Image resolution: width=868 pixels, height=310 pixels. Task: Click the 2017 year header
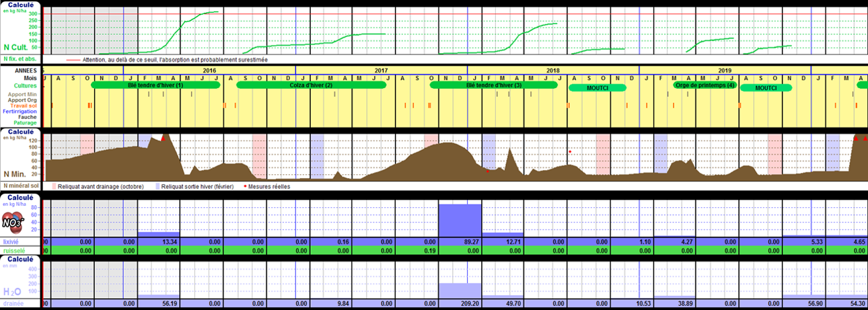click(x=382, y=70)
